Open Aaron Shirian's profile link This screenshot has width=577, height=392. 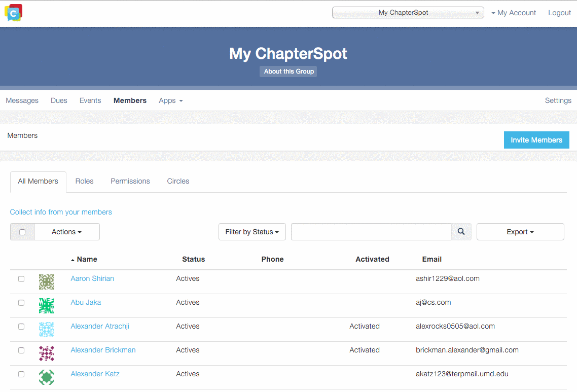click(92, 278)
